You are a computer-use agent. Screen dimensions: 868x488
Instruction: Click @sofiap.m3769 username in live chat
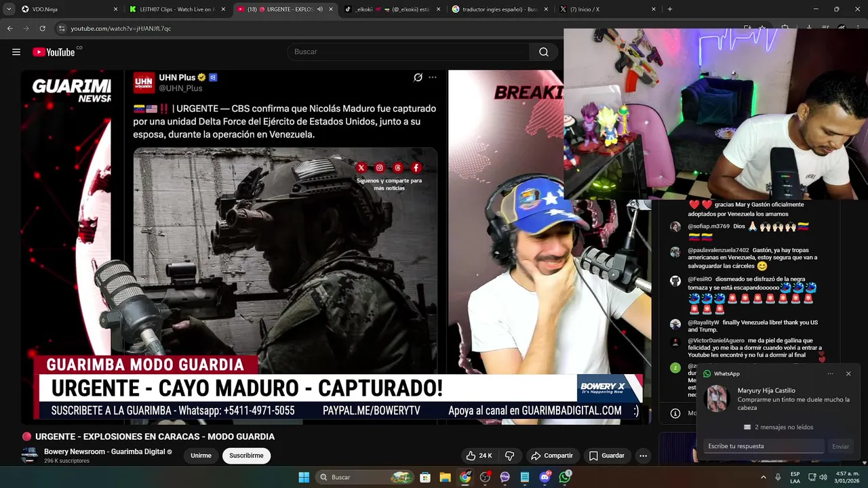pos(709,226)
